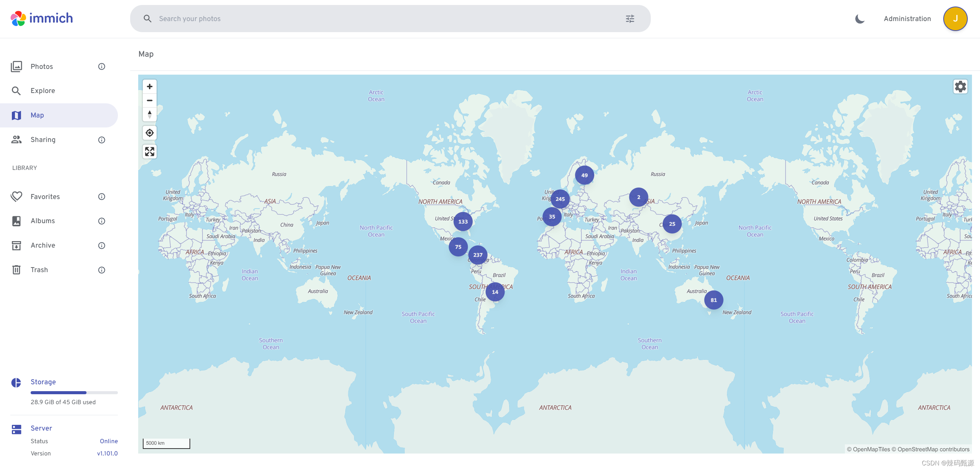Go to Photos in sidebar

pyautogui.click(x=42, y=67)
